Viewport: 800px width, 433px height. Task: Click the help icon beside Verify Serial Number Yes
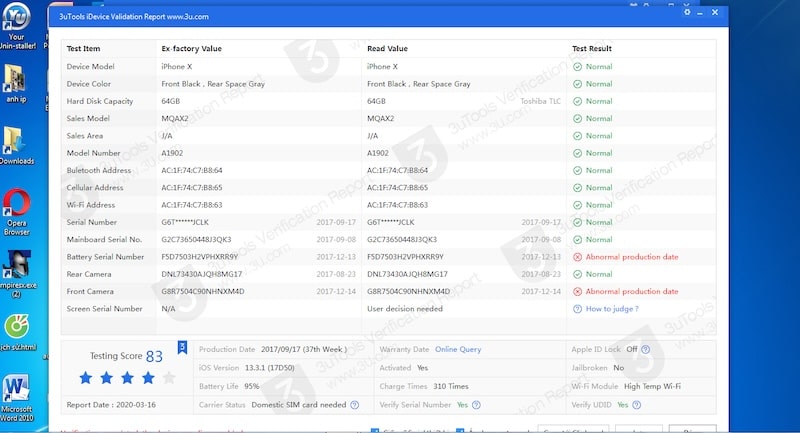pyautogui.click(x=476, y=405)
